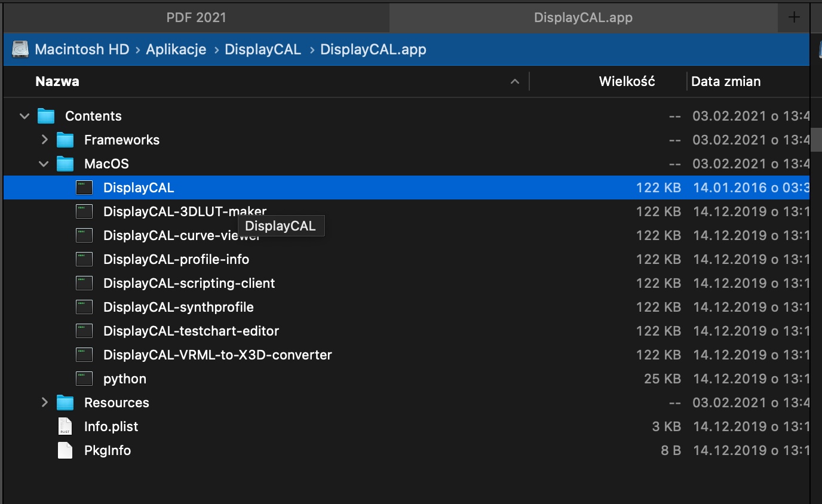Click the DisplayCAL-VRML-to-X3D-converter executable icon
Screen dimensions: 822x504
coord(84,355)
